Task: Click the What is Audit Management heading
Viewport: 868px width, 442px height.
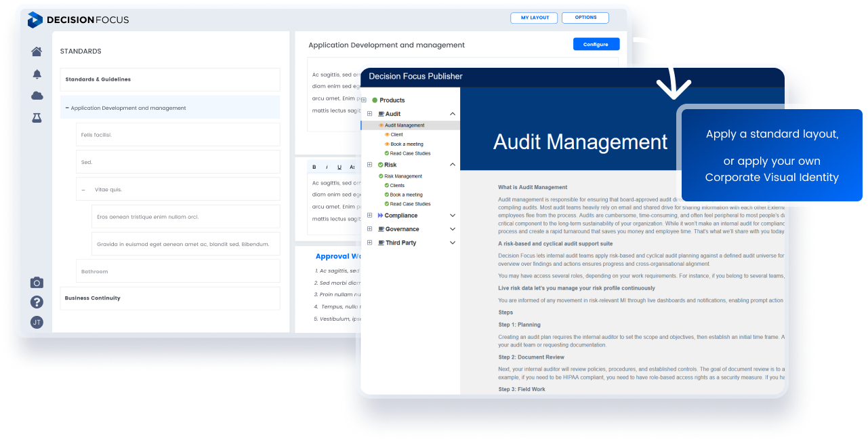Action: [533, 187]
